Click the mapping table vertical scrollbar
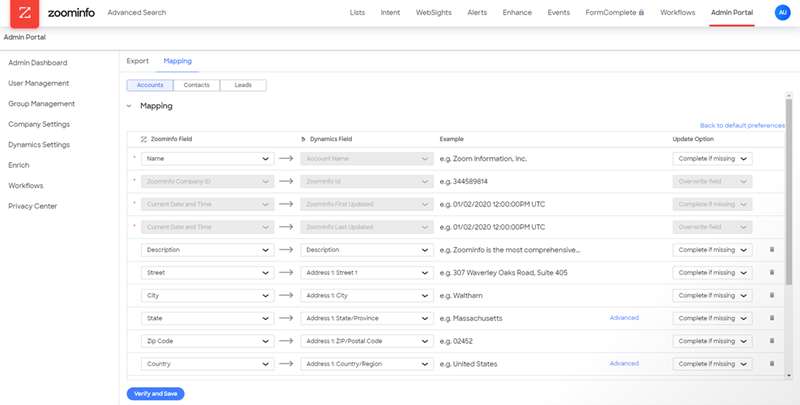 coord(789,192)
